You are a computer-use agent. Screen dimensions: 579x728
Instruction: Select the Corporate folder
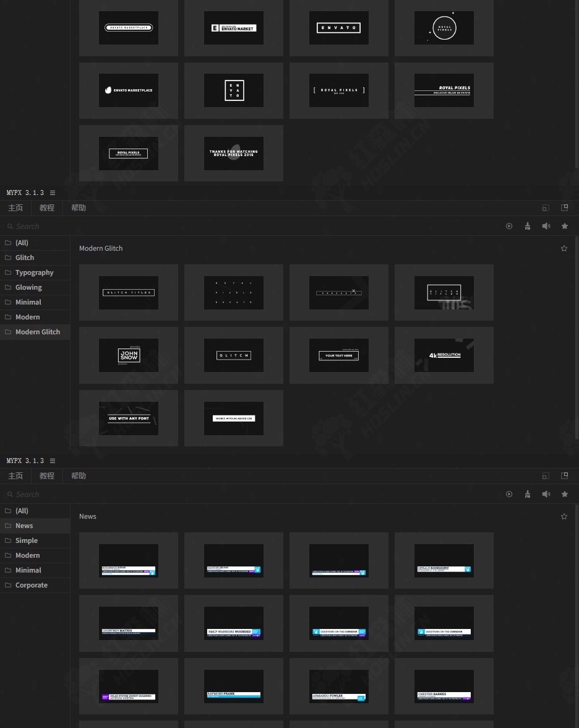pyautogui.click(x=35, y=584)
